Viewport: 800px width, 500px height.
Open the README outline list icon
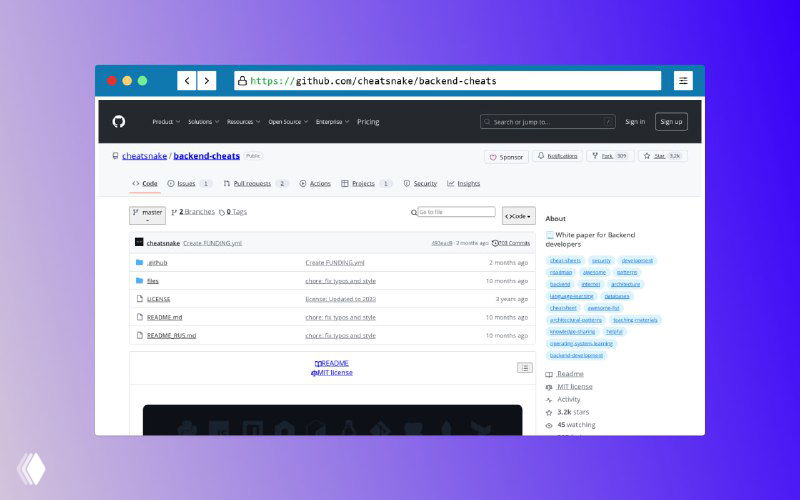(524, 368)
